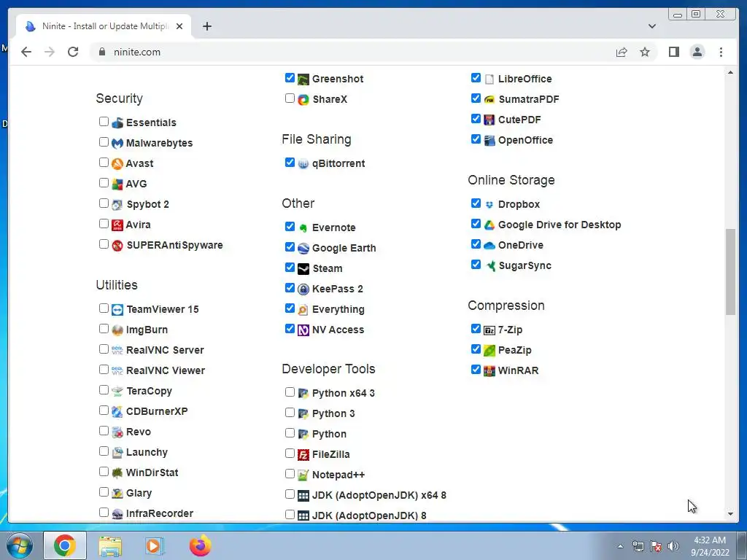Image resolution: width=747 pixels, height=560 pixels.
Task: Click the ImgBurn icon
Action: click(x=117, y=330)
